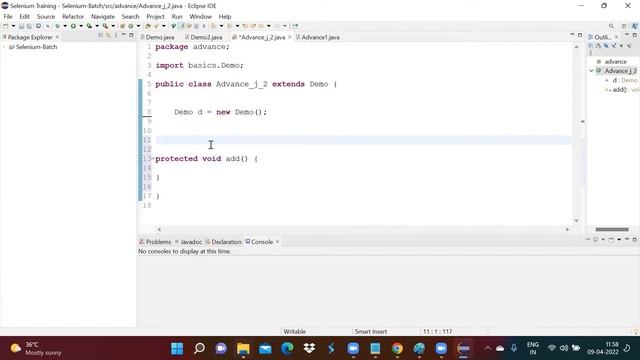The width and height of the screenshot is (640, 360).
Task: Click the editor horizontal scrollbar
Action: [x=363, y=229]
